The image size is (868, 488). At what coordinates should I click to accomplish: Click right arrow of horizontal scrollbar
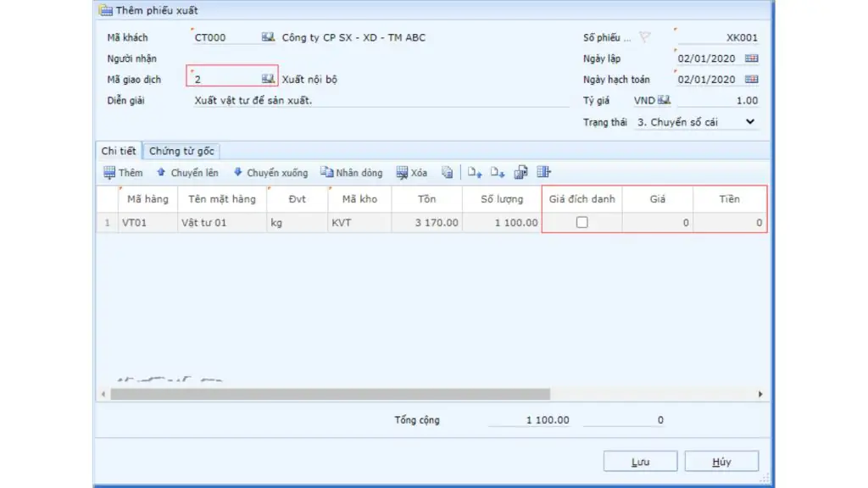(760, 394)
